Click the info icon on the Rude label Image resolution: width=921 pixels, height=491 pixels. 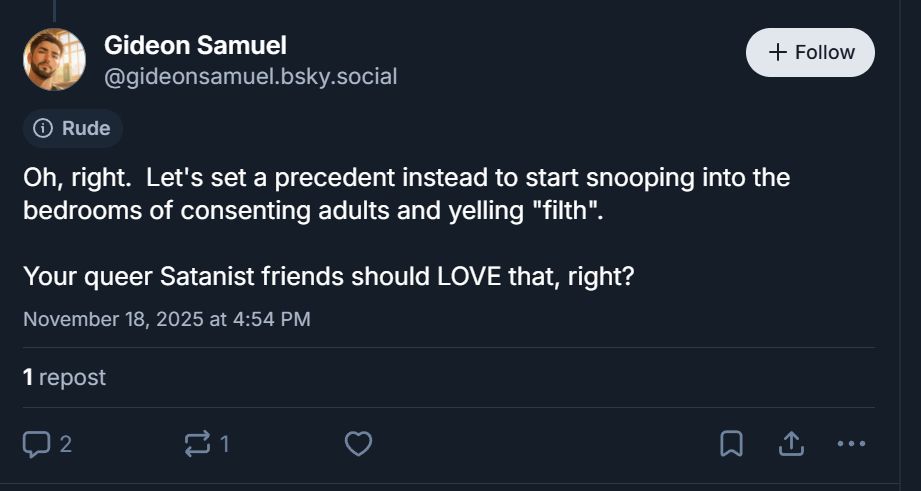43,128
